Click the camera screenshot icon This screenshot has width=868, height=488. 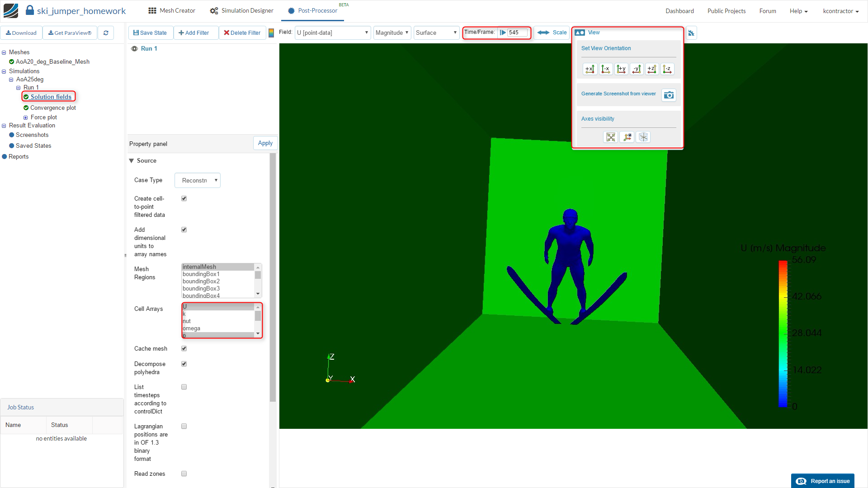[x=669, y=95]
